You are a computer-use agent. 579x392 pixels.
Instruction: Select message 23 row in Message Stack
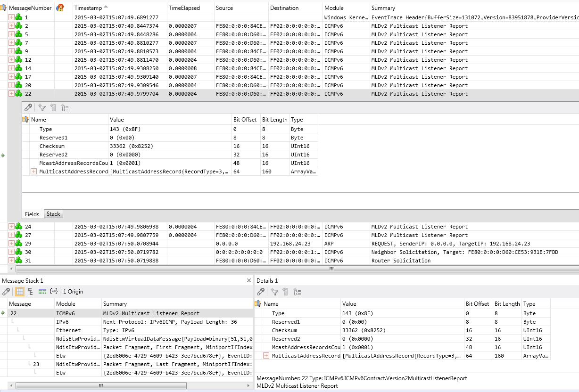(x=126, y=364)
